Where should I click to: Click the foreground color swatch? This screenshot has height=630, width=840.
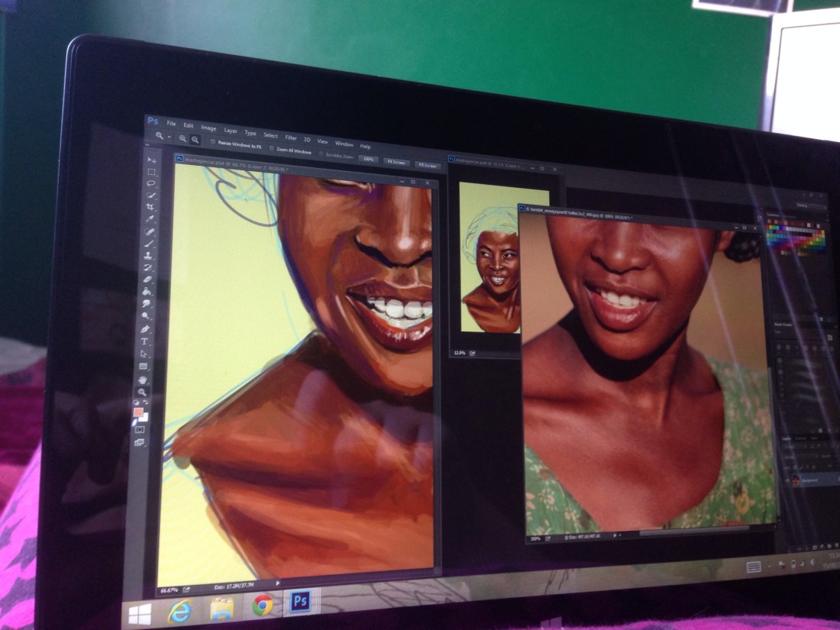[137, 412]
